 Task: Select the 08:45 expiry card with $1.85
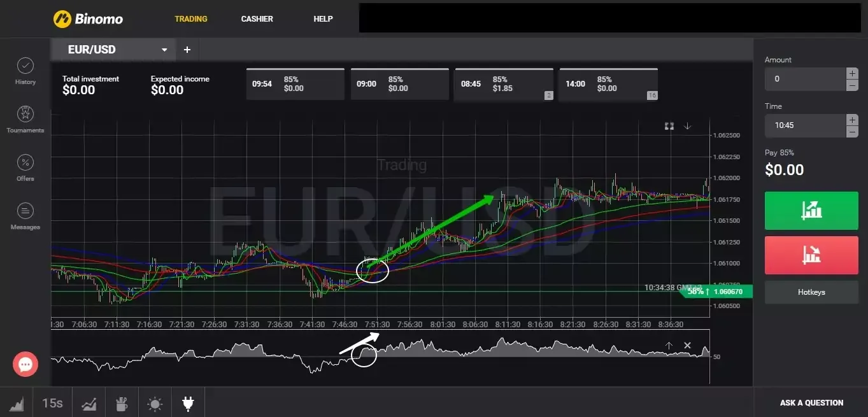(x=504, y=84)
